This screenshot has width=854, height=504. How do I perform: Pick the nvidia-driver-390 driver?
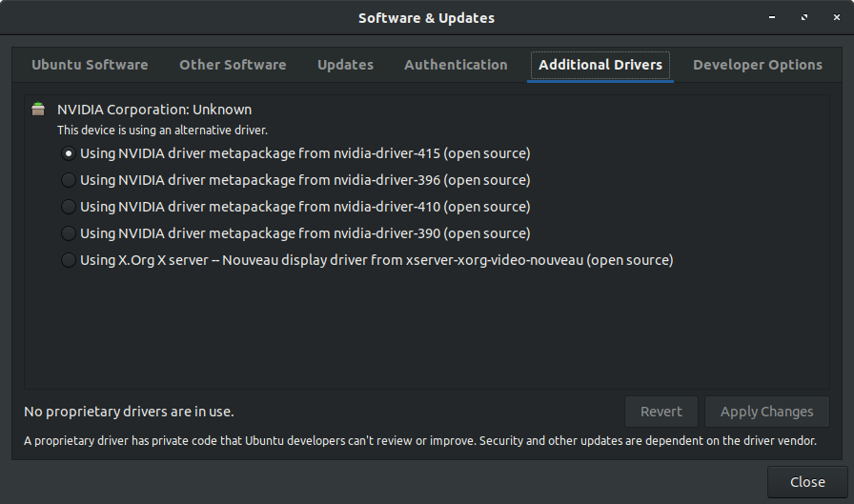68,233
